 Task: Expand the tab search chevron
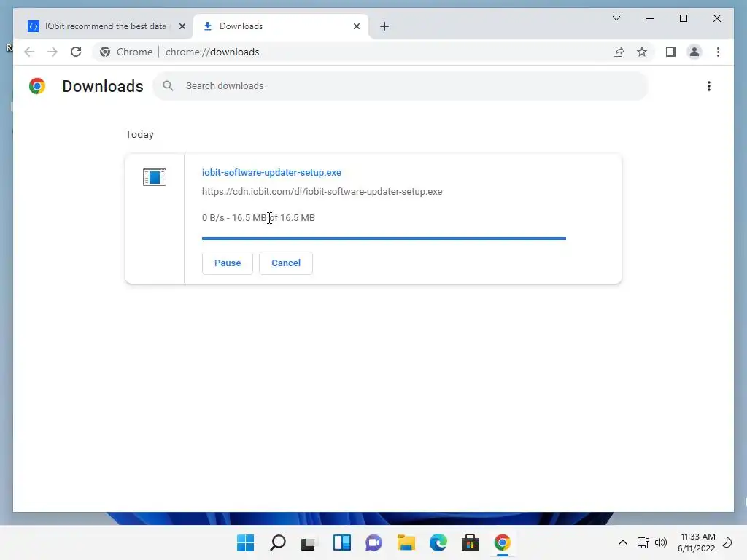[x=616, y=18]
